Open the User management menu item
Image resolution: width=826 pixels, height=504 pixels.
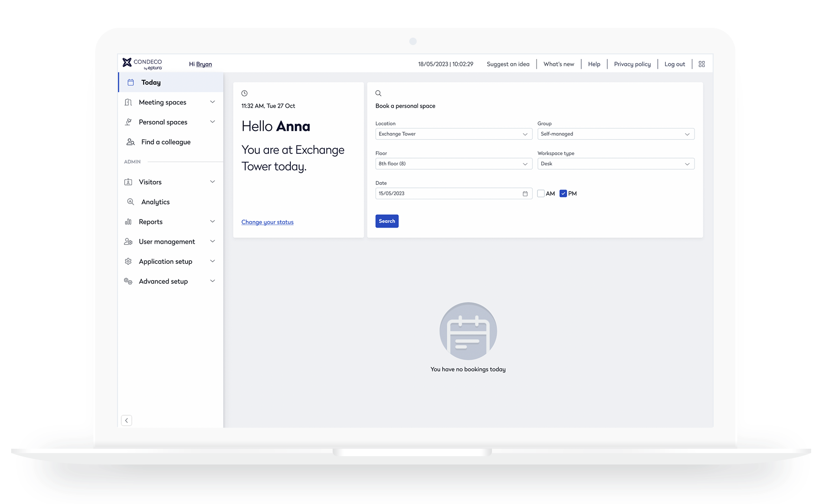pos(171,242)
